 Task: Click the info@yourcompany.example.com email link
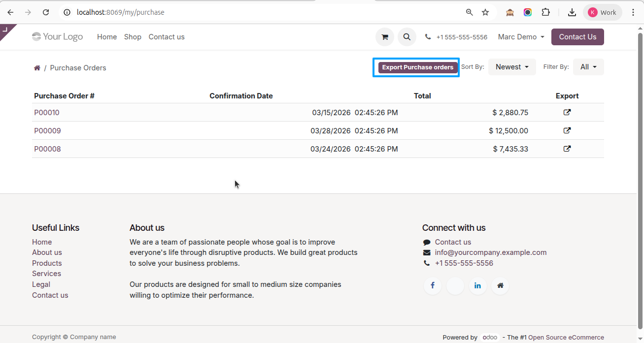[x=491, y=252]
